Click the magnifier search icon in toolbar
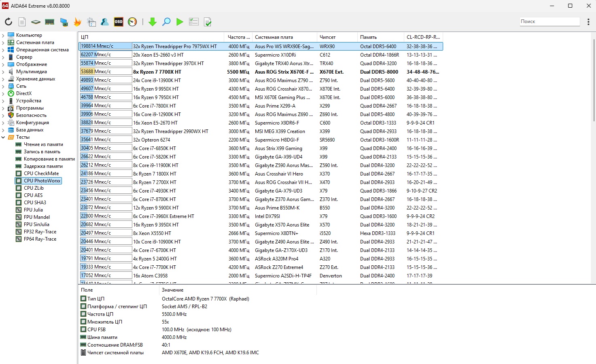The width and height of the screenshot is (596, 364). click(x=166, y=22)
